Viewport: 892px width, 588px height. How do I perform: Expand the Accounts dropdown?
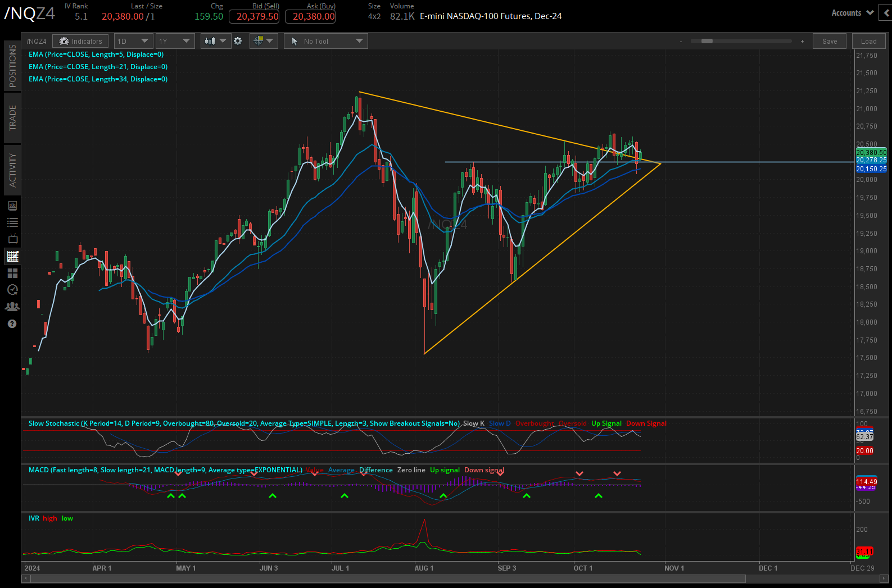coord(853,13)
